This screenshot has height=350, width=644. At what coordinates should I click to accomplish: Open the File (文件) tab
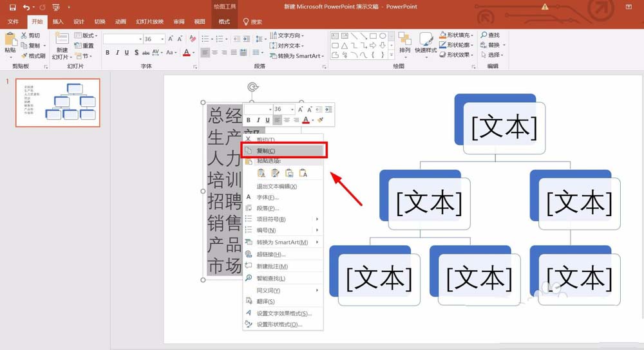tap(13, 22)
